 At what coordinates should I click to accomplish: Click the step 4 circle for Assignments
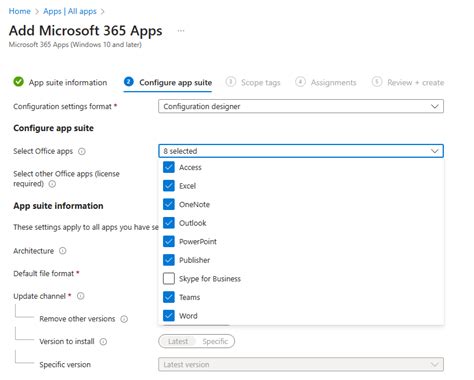[x=300, y=82]
